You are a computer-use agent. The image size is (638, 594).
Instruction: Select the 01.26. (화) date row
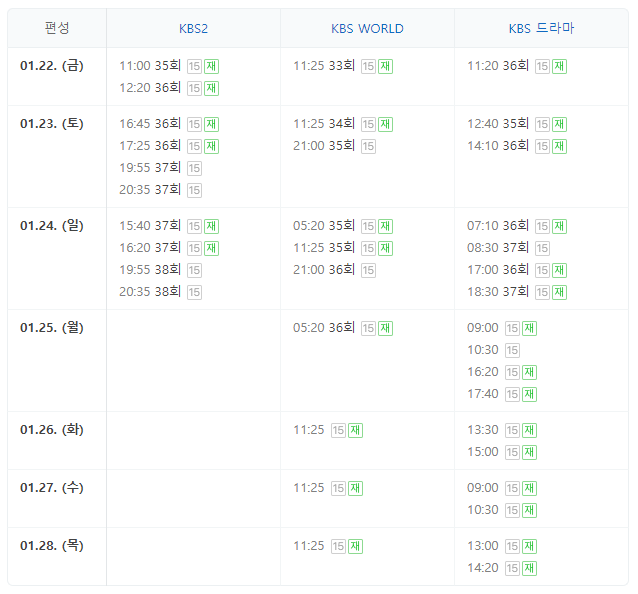tap(52, 430)
